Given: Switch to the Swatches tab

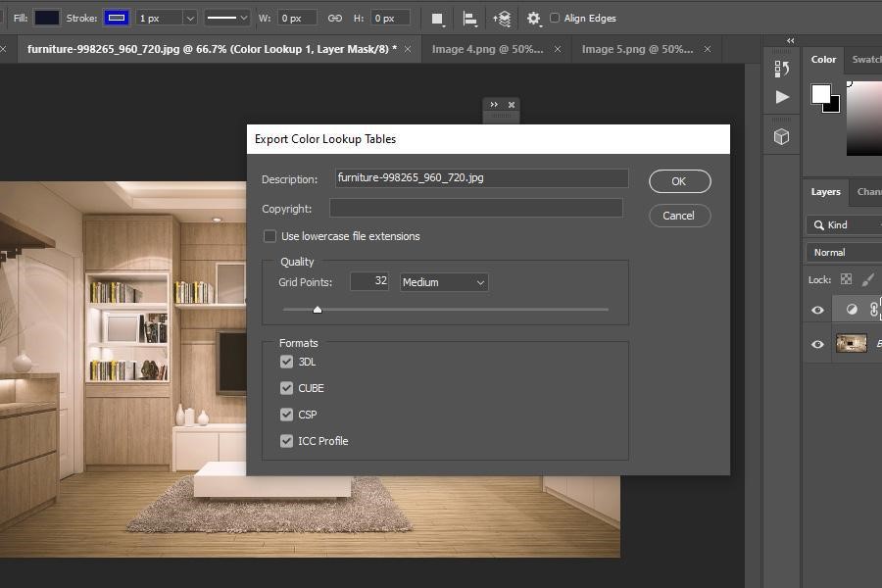Looking at the screenshot, I should point(866,60).
